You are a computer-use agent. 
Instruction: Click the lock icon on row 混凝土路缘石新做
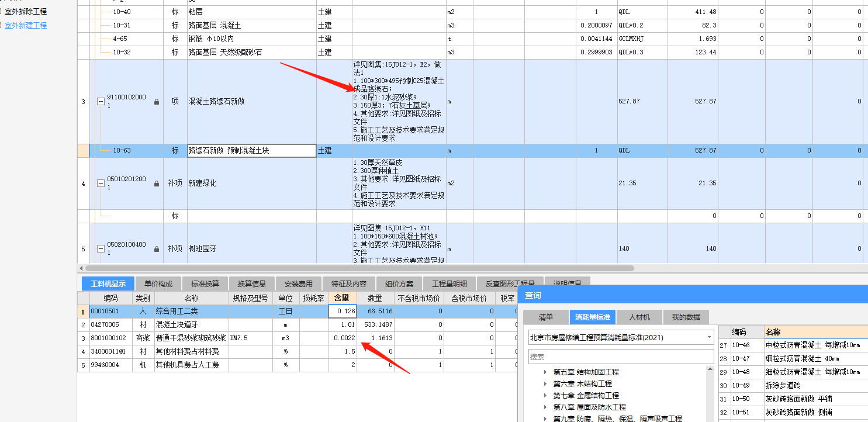tap(156, 102)
